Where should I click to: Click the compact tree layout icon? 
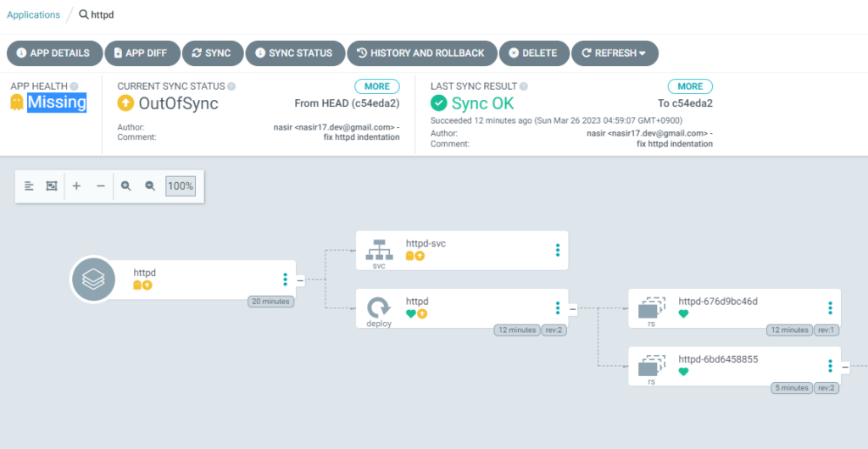tap(29, 186)
